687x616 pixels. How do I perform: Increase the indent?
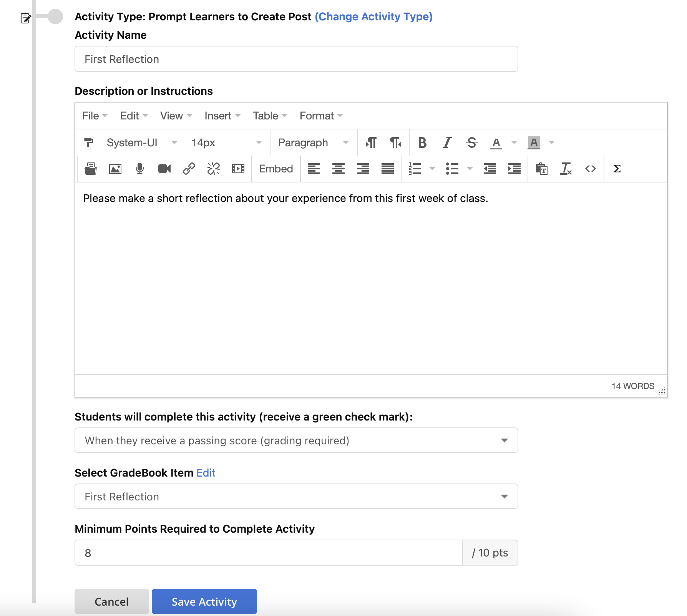pyautogui.click(x=514, y=169)
